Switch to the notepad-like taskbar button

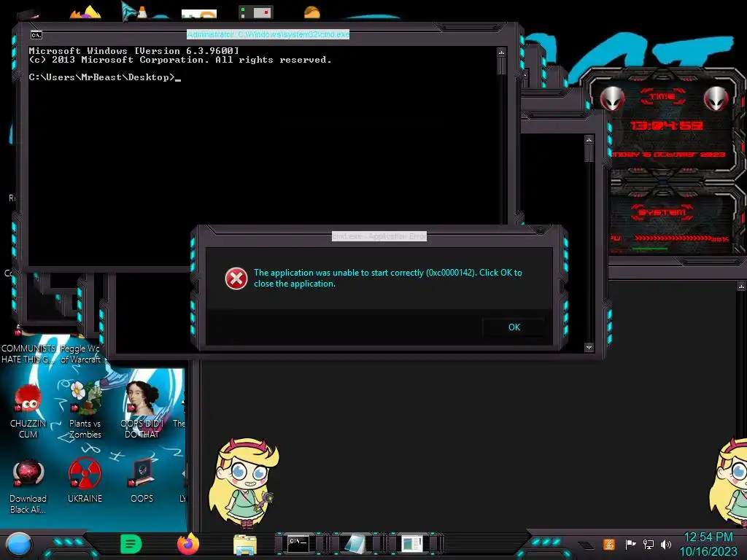pyautogui.click(x=355, y=544)
